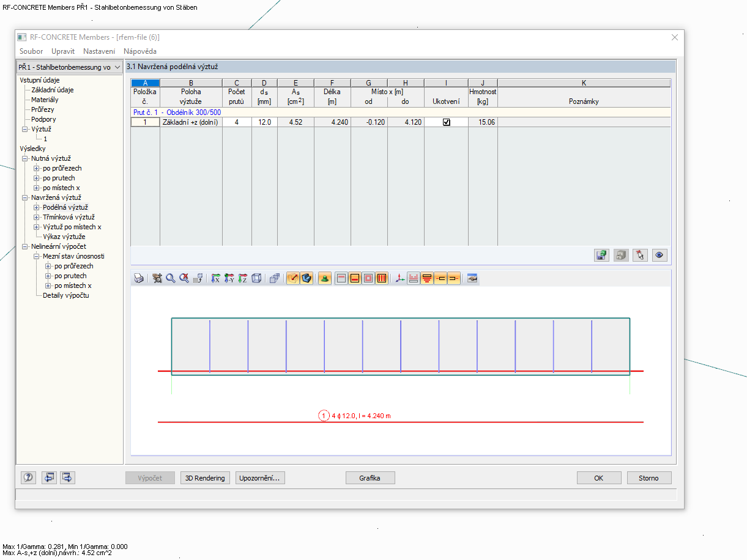
Task: Close the RF-CONCRETE Members dialog
Action: pos(674,37)
